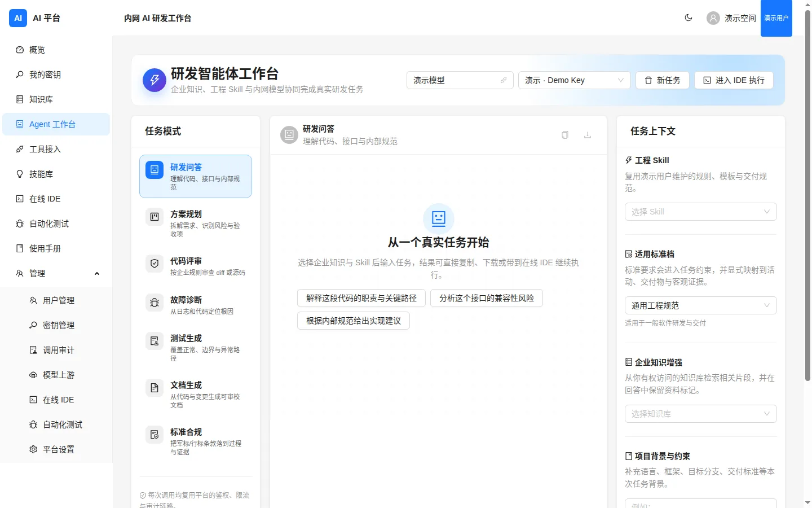Click the 工程 Skill lightning icon
The height and width of the screenshot is (508, 812).
click(629, 160)
